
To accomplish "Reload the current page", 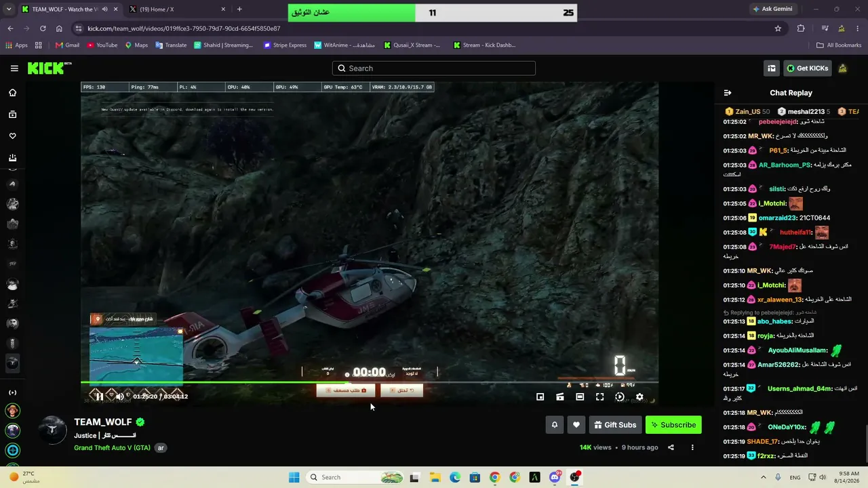I will coord(43,28).
